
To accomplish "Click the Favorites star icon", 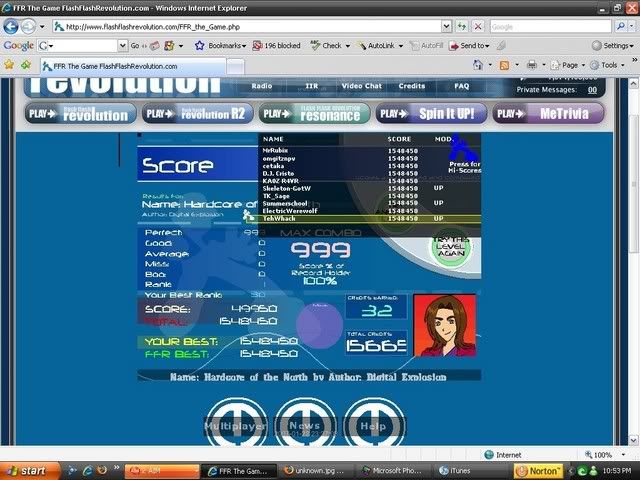I will click(x=11, y=65).
